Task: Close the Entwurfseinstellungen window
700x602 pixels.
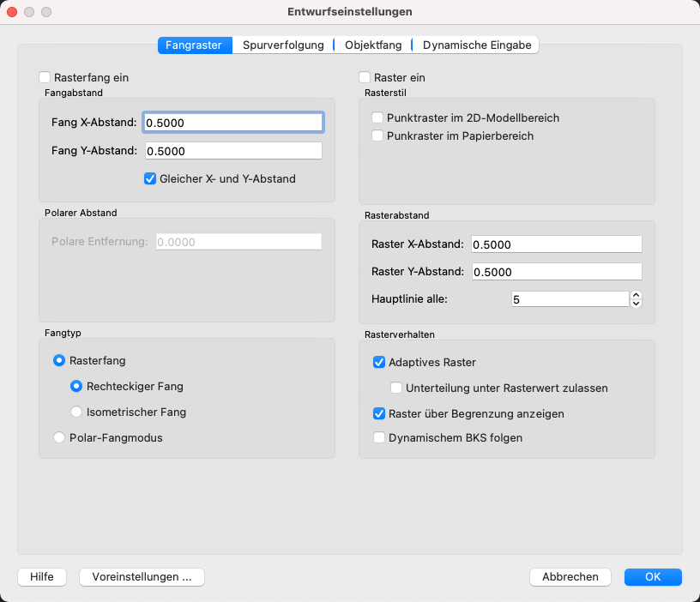Action: pos(13,12)
